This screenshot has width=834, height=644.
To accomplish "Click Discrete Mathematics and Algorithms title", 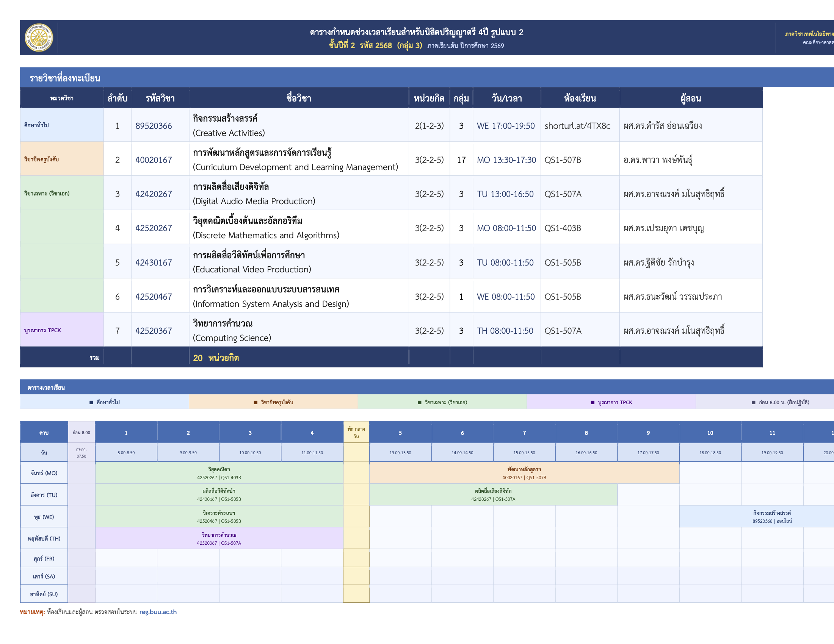I will [266, 235].
